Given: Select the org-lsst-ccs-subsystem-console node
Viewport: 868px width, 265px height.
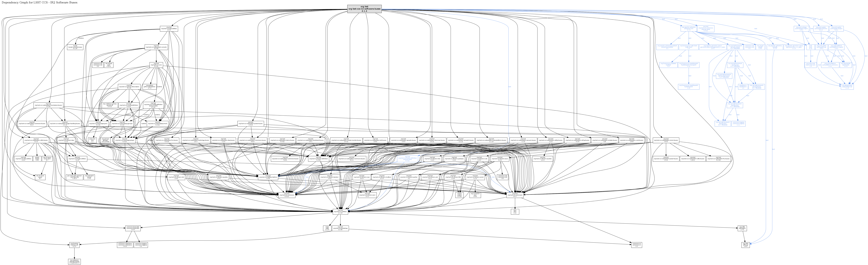Looking at the screenshot, I should [x=156, y=47].
